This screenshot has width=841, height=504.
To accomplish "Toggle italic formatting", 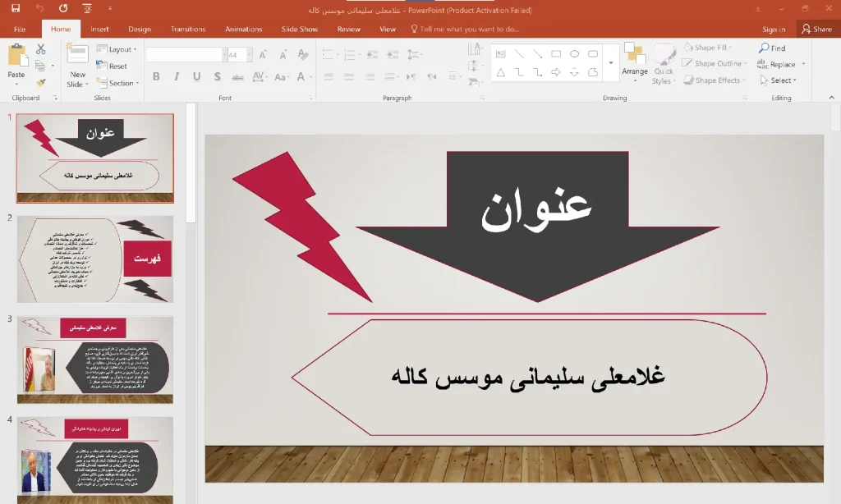I will pos(176,77).
